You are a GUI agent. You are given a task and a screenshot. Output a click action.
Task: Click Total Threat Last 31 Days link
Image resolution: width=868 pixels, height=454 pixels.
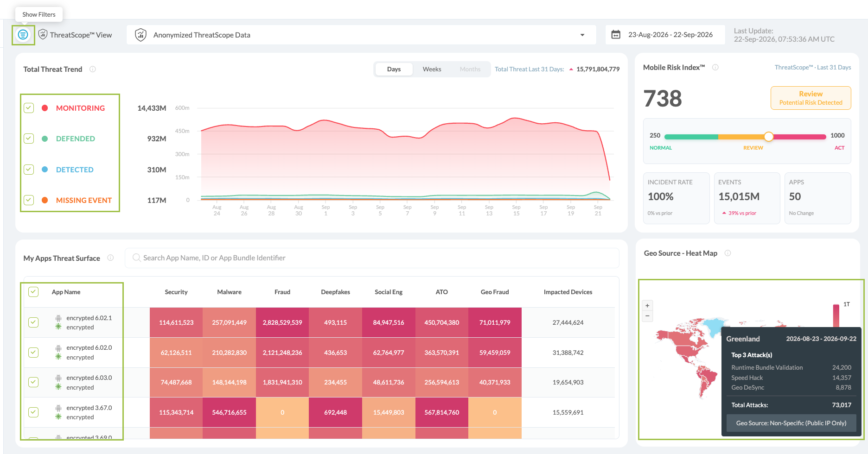click(529, 69)
